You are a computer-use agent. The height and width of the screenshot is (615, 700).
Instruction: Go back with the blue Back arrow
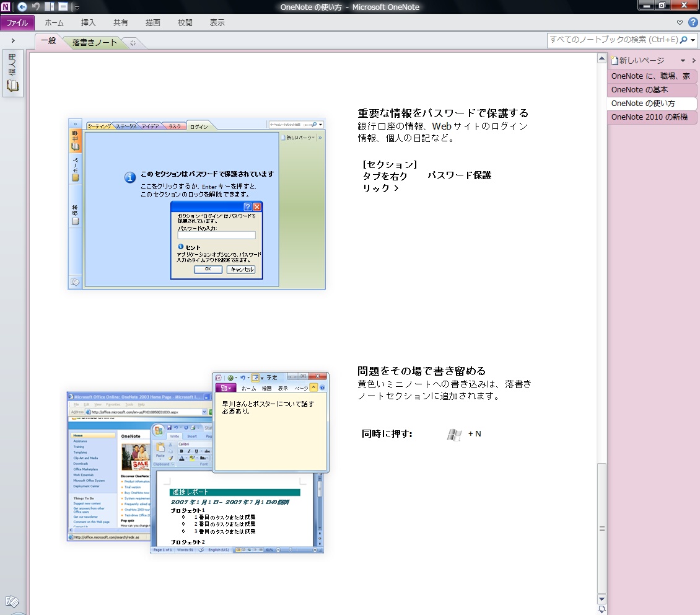pos(22,7)
